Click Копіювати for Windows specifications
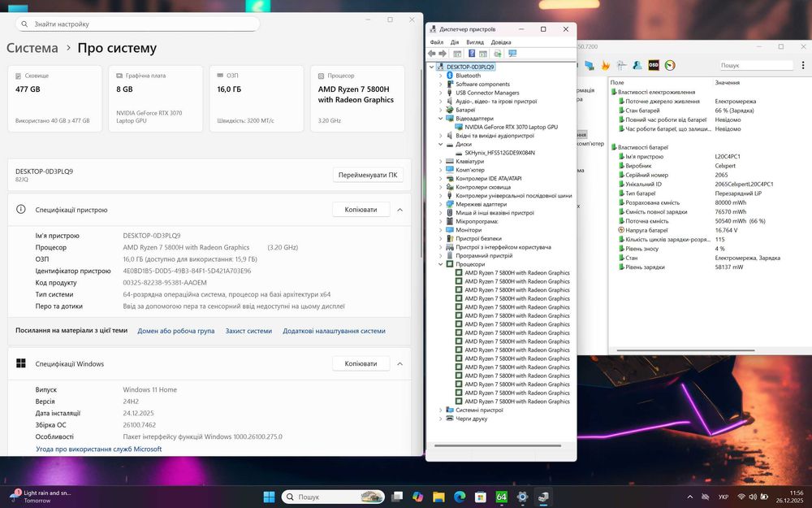The height and width of the screenshot is (508, 812). click(361, 363)
